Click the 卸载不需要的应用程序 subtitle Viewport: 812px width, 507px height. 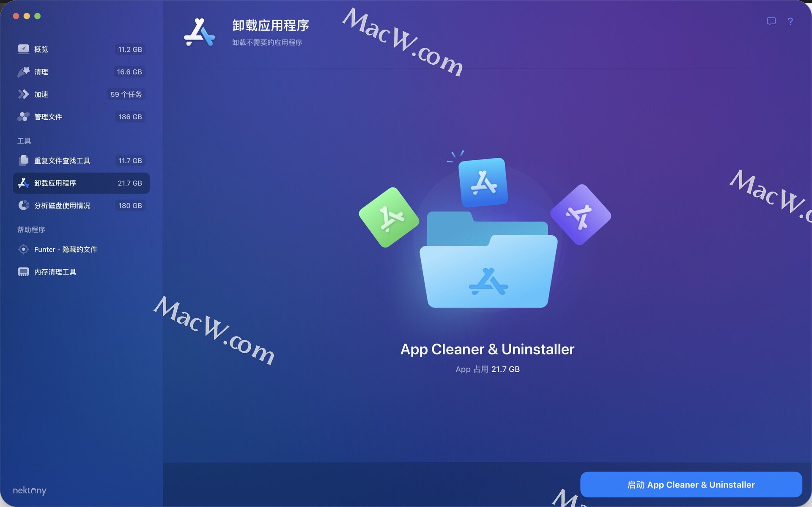[x=267, y=42]
